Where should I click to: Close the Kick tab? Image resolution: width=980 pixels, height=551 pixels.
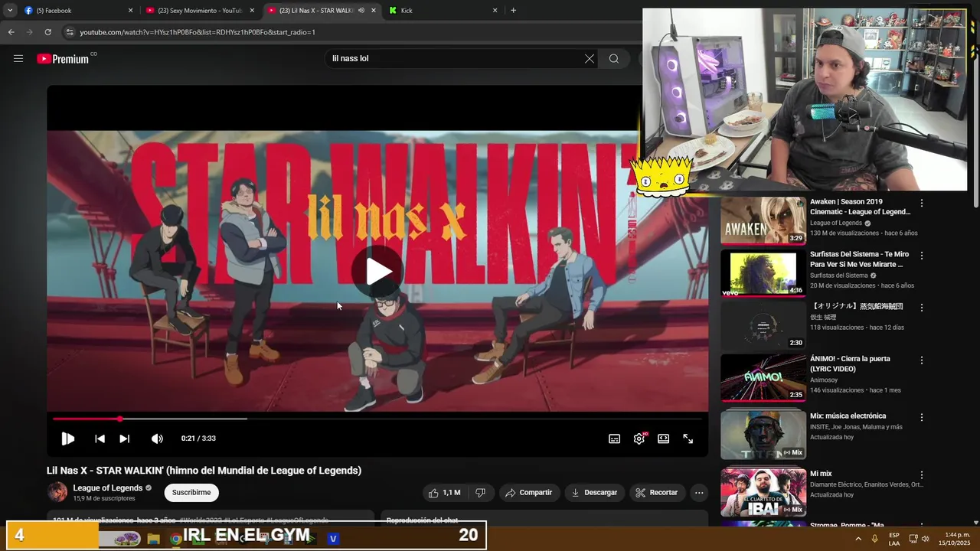pyautogui.click(x=495, y=10)
